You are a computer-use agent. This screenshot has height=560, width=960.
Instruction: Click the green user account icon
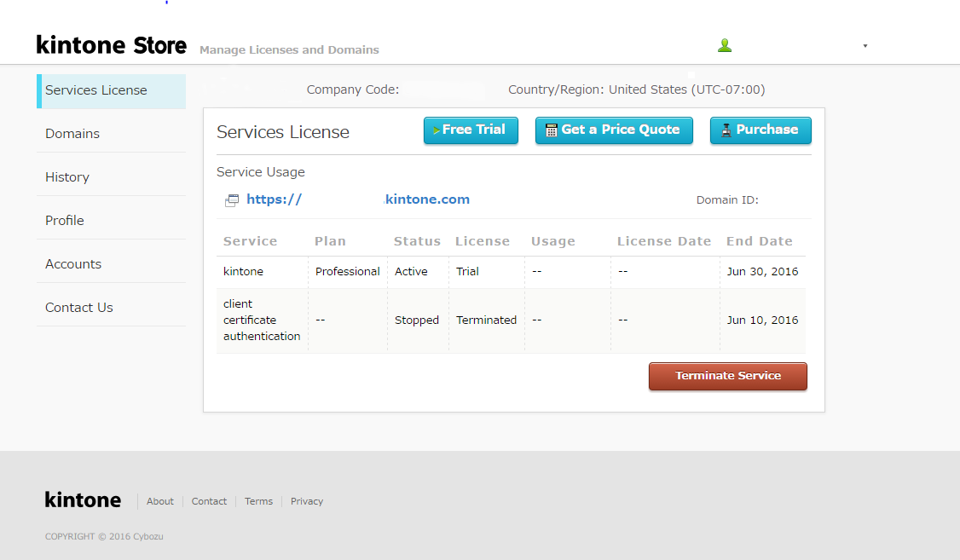(725, 45)
